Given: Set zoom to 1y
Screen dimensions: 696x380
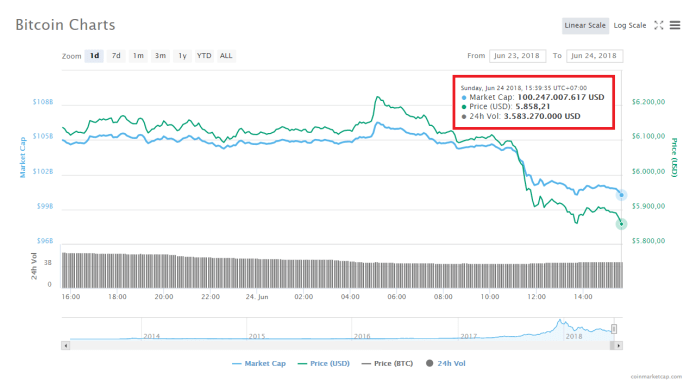Looking at the screenshot, I should pos(182,55).
